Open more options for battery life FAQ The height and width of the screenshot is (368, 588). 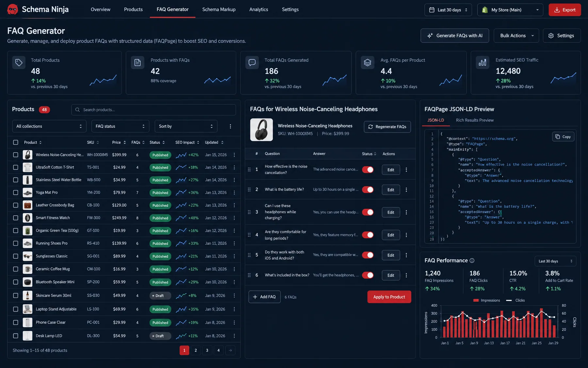pyautogui.click(x=406, y=190)
